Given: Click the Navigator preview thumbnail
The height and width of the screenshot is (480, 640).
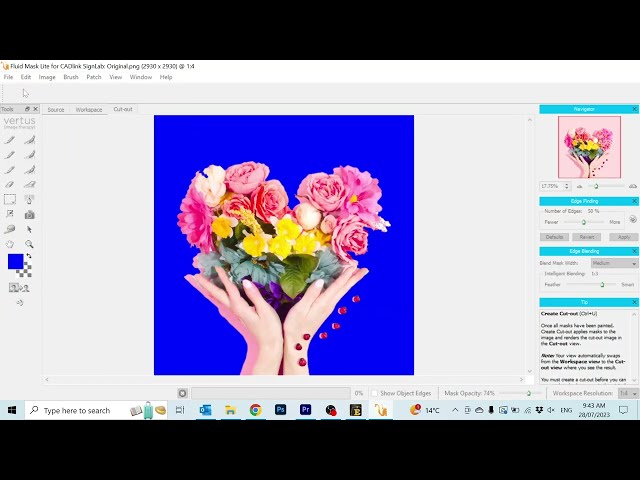Looking at the screenshot, I should coord(589,147).
